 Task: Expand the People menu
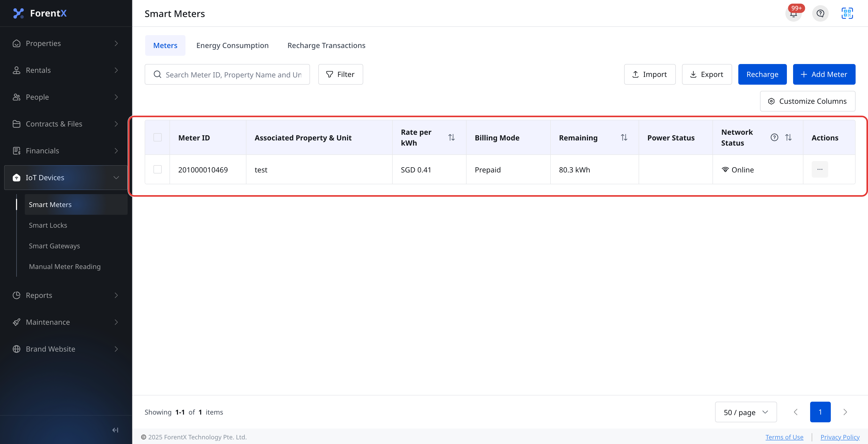point(66,97)
